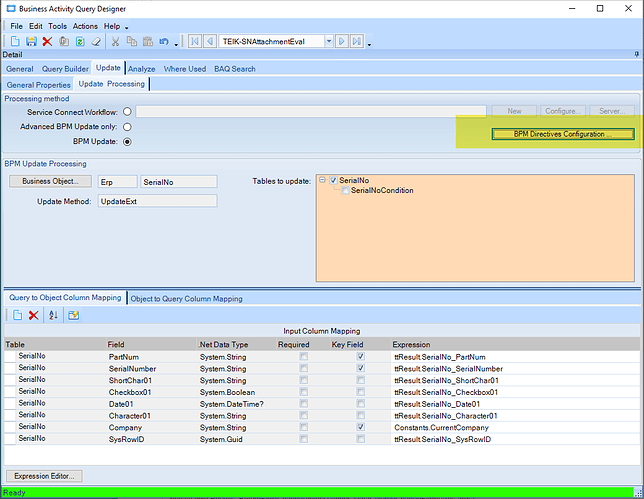Screen dimensions: 644x499
Task: Open the Actions menu
Action: point(85,26)
